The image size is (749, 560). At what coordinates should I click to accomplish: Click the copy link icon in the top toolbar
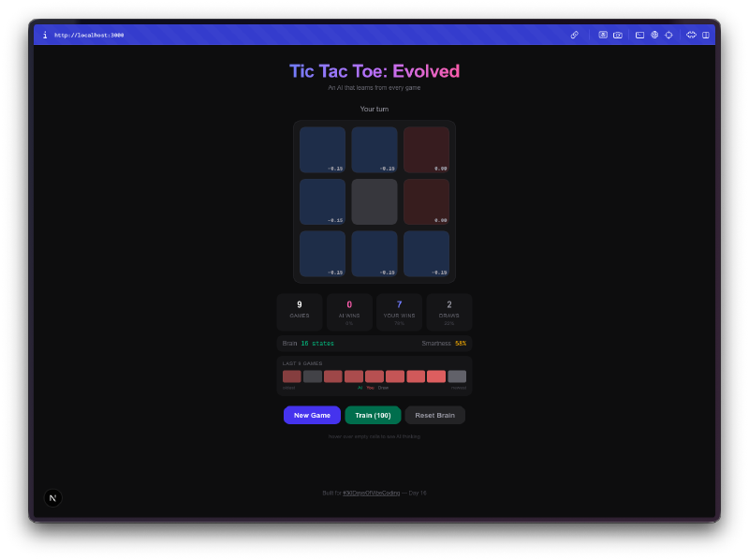click(575, 35)
